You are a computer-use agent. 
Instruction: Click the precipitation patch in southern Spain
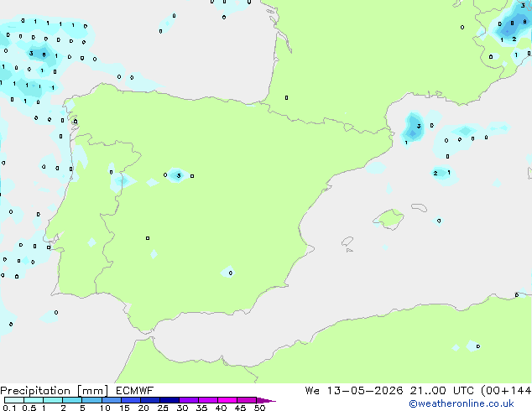tap(228, 273)
